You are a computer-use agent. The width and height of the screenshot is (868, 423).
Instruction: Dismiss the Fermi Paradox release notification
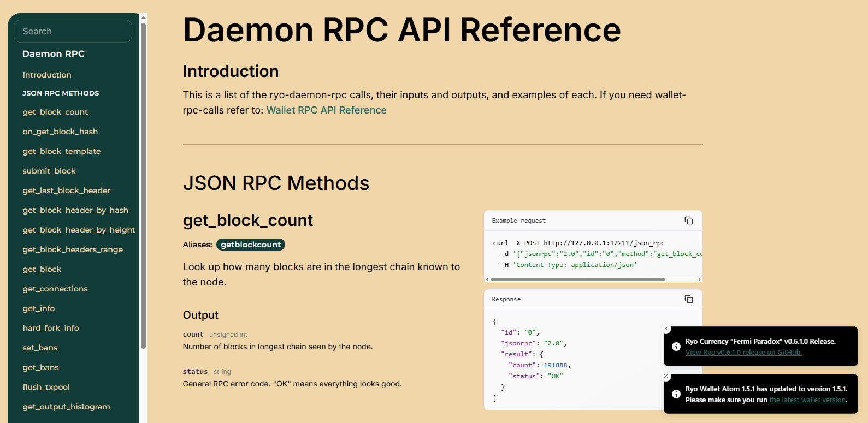(x=666, y=329)
